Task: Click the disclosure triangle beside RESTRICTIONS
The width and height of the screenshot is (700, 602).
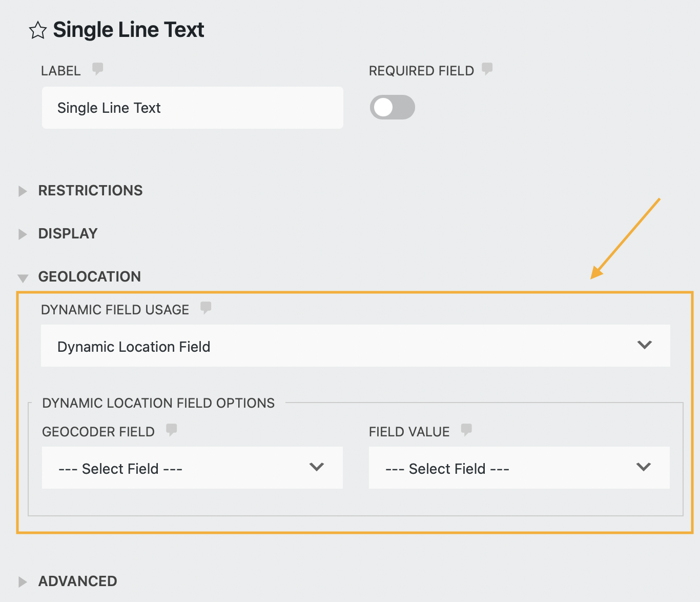Action: [x=23, y=191]
